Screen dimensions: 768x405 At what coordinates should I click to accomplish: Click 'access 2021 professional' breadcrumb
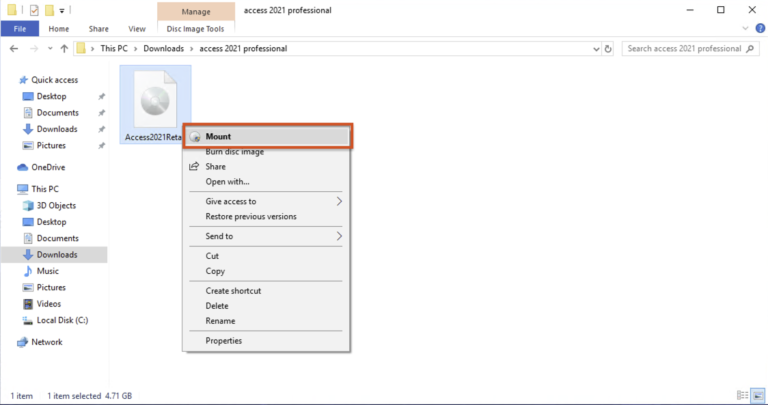pyautogui.click(x=243, y=48)
